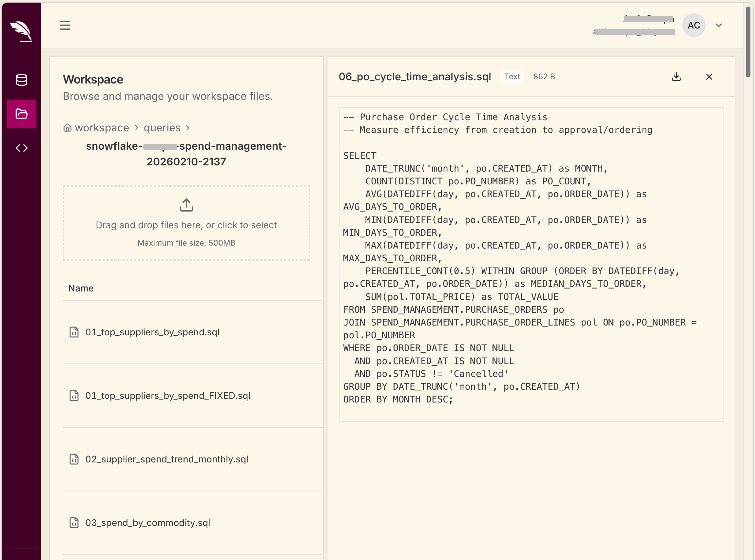Click the chevron between workspace and queries
Image resolution: width=755 pixels, height=560 pixels.
(x=137, y=128)
